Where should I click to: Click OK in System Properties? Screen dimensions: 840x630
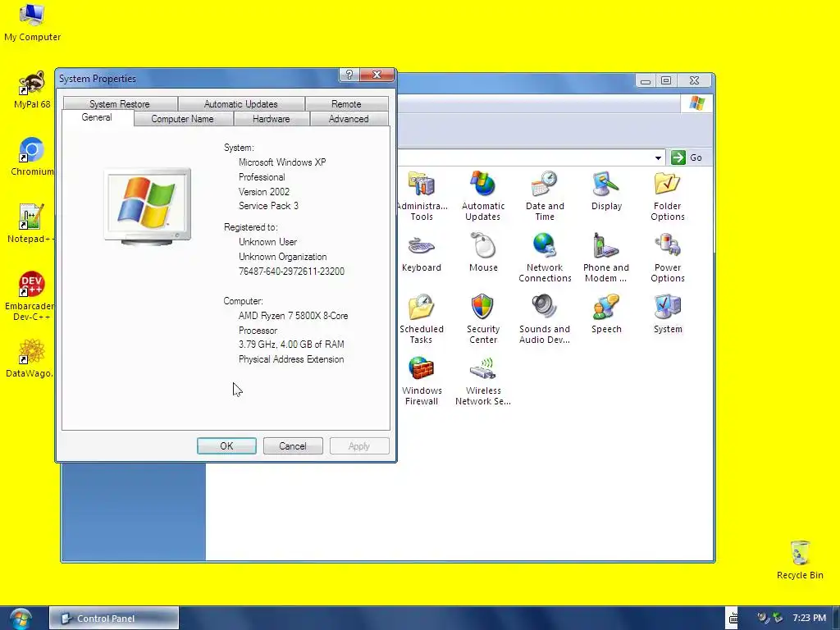click(226, 445)
